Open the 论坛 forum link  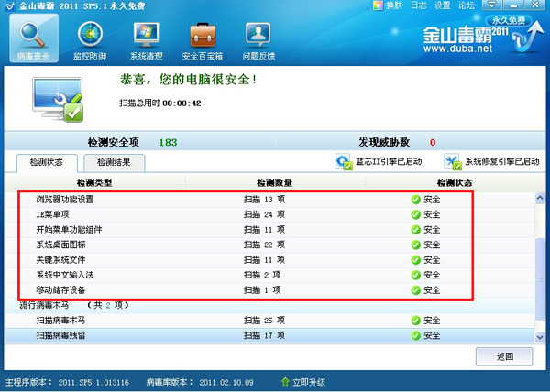click(x=467, y=5)
